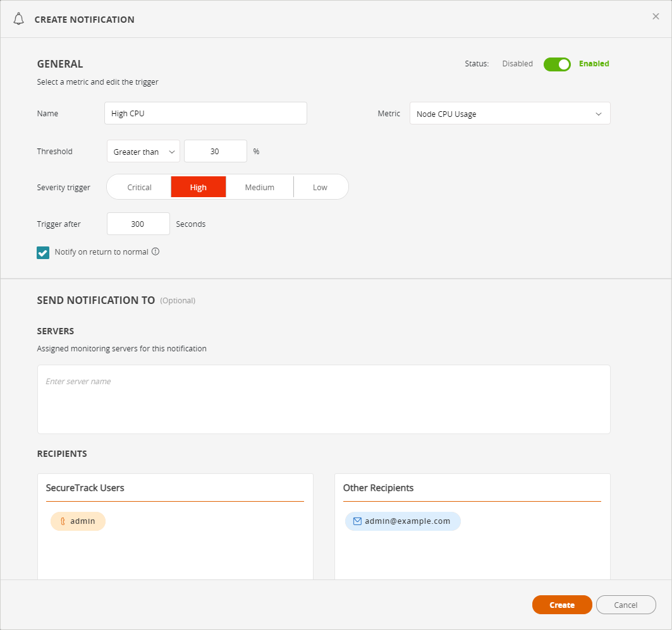Focus the Trigger after seconds field
The image size is (672, 630).
point(138,224)
